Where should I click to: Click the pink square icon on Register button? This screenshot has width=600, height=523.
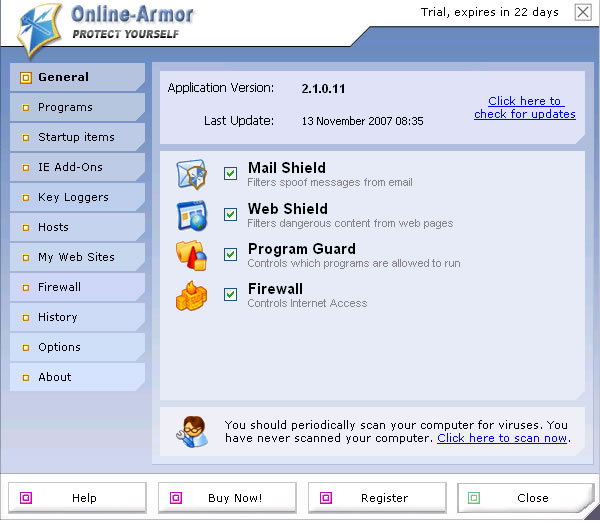point(326,498)
